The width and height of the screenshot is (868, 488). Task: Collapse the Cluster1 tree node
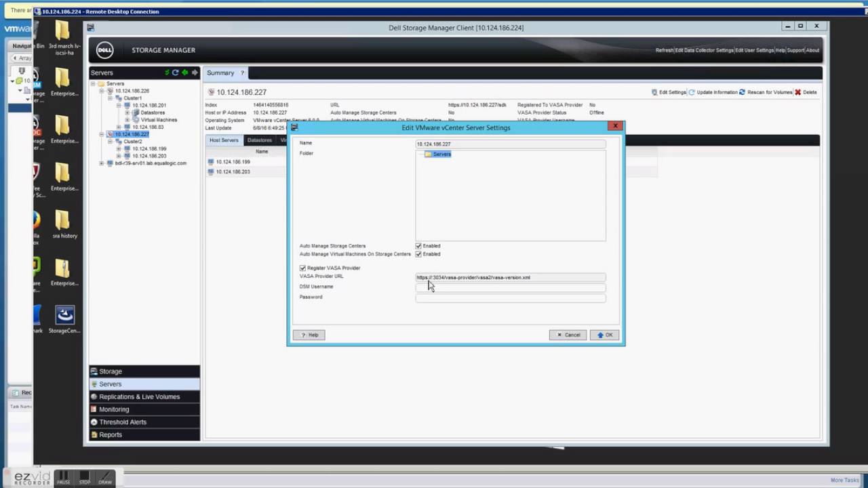click(x=111, y=98)
